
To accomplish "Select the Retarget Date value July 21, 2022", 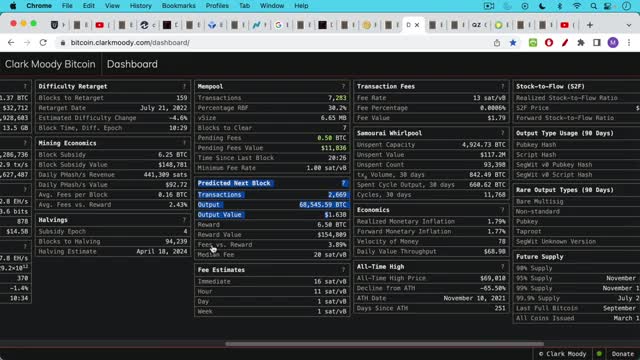I will (164, 108).
